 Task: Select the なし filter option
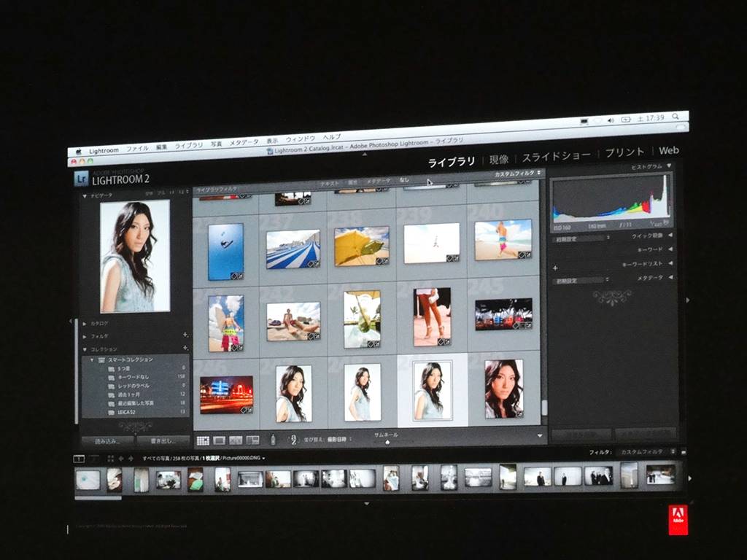tap(404, 179)
